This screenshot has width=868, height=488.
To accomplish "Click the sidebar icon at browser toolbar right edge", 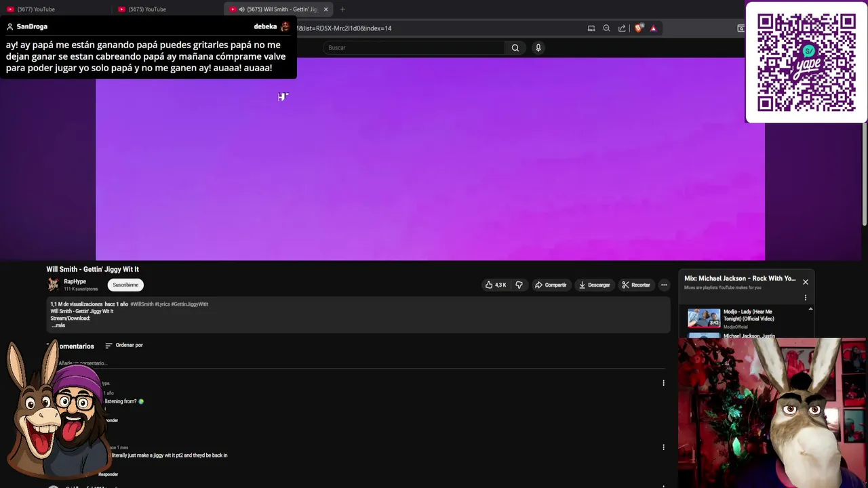I will pyautogui.click(x=741, y=28).
